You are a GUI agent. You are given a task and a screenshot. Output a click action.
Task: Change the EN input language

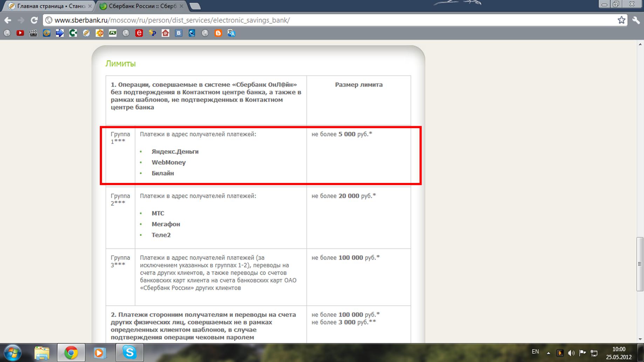(535, 351)
